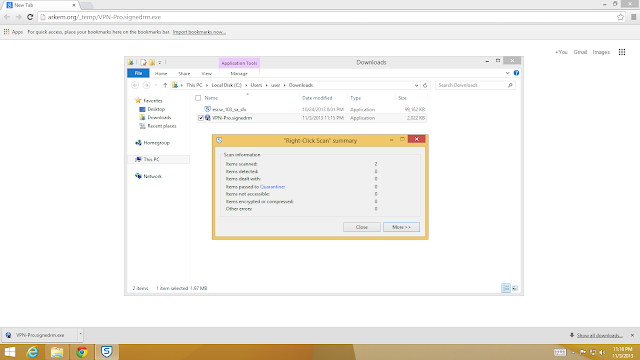Expand the Explorer ribbon chevron
This screenshot has height=360, width=640.
[x=507, y=73]
